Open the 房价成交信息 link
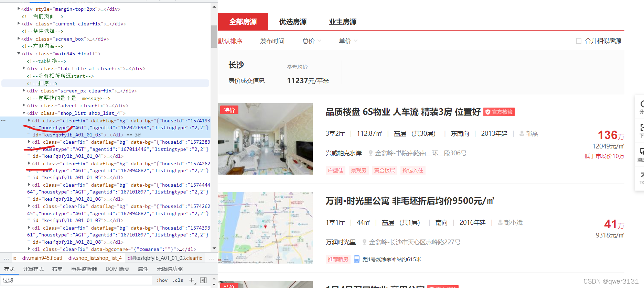 point(246,80)
